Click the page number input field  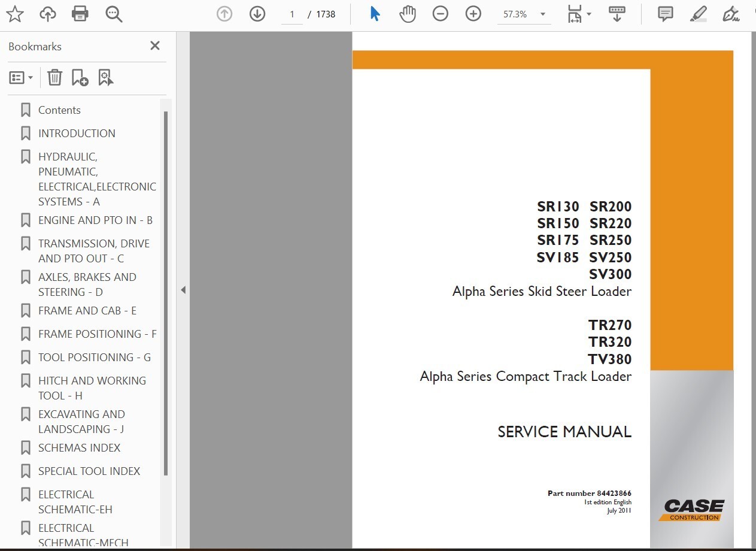[x=292, y=14]
